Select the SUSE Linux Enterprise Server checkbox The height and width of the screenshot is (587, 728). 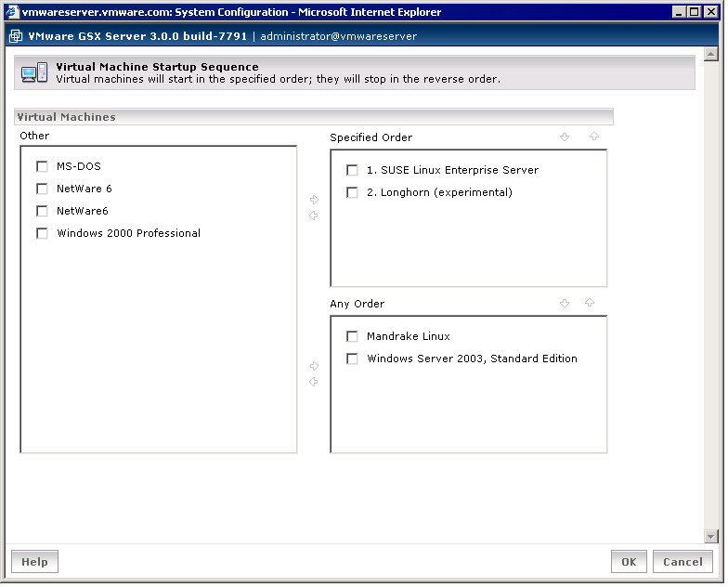click(x=352, y=171)
